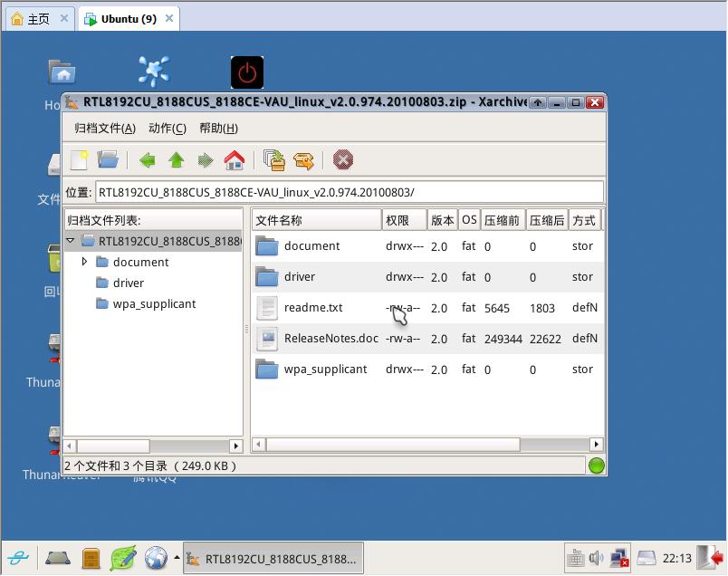
Task: Select wpa_supplicant row in the file list
Action: pos(427,370)
